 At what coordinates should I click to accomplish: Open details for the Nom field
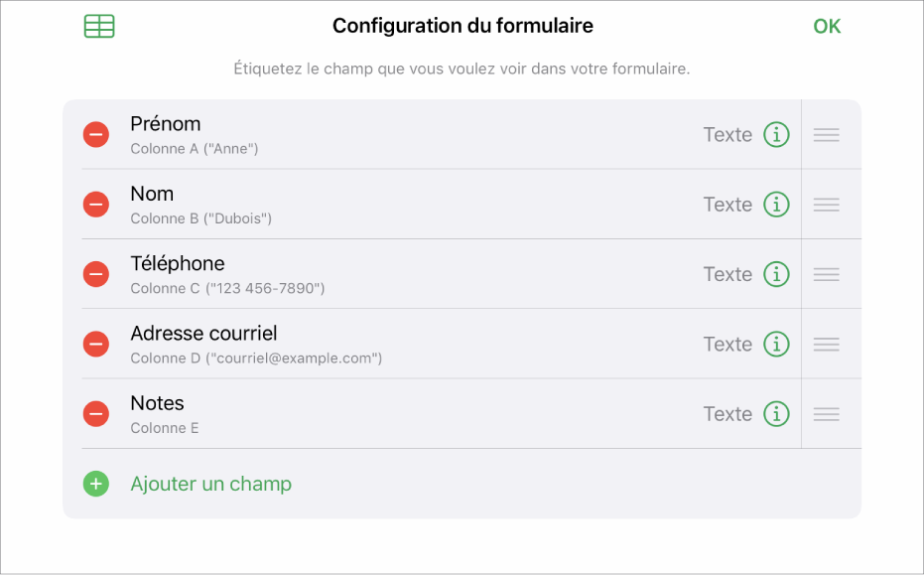click(777, 204)
